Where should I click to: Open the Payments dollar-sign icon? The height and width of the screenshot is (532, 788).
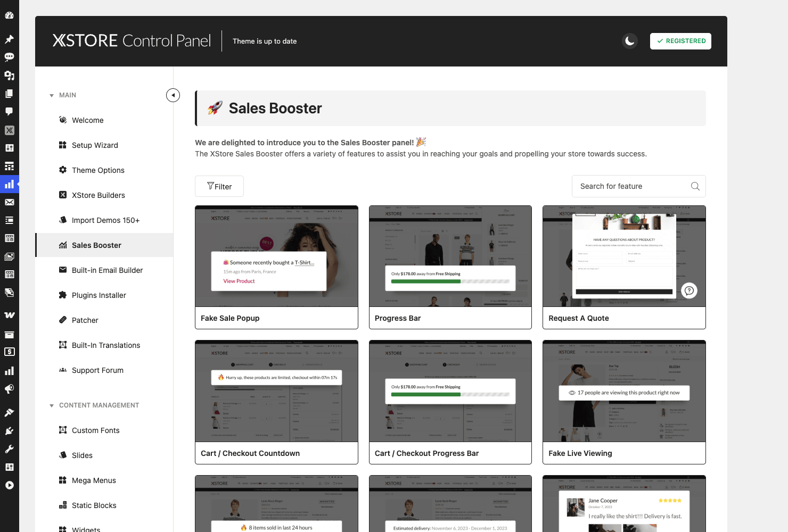[x=9, y=352]
